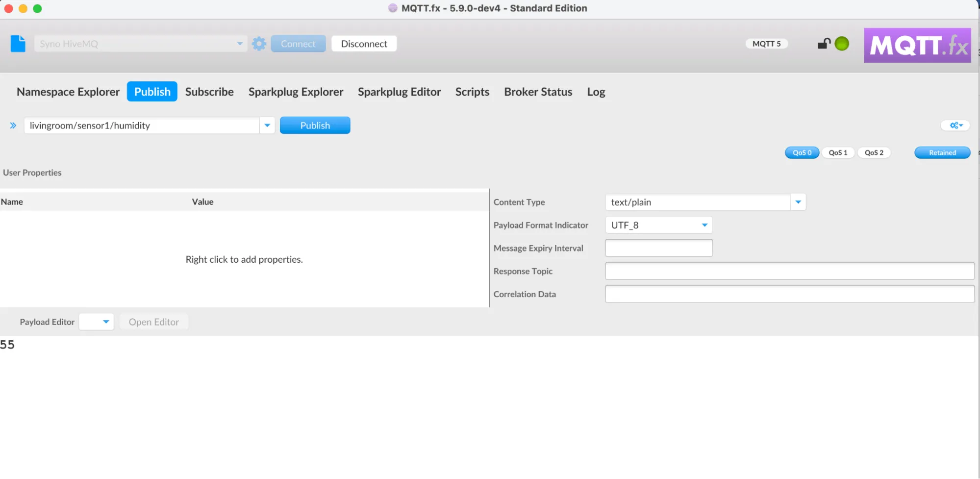Toggle the Retained flag
980x479 pixels.
(942, 152)
